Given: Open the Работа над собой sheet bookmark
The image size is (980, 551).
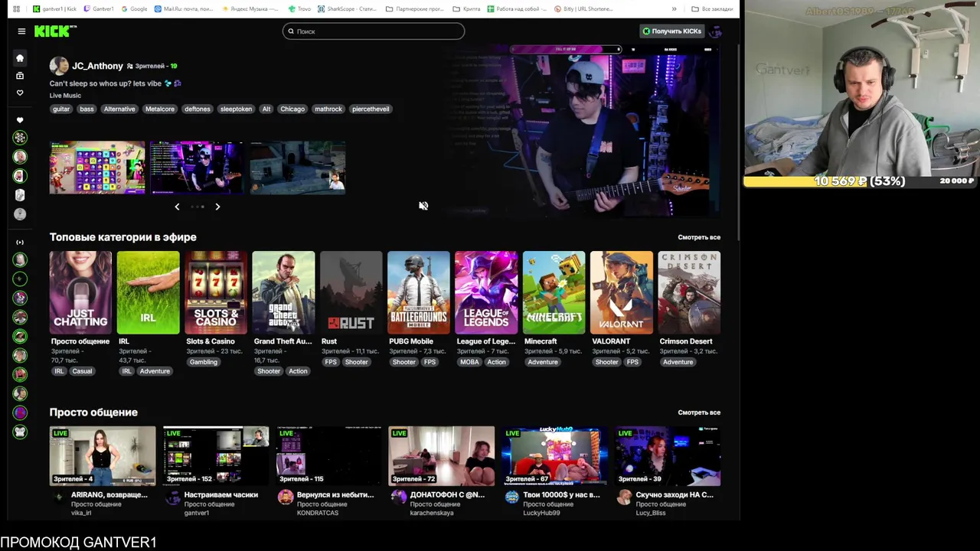Looking at the screenshot, I should click(x=517, y=9).
